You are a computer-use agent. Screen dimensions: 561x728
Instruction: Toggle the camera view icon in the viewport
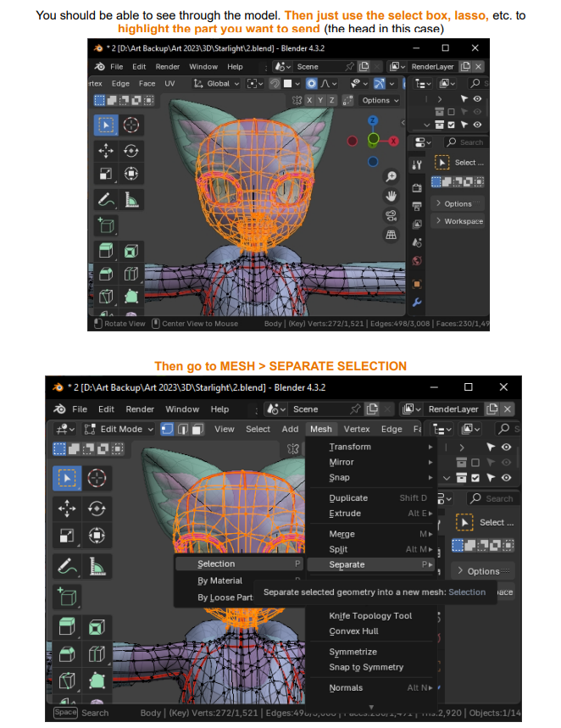[391, 214]
